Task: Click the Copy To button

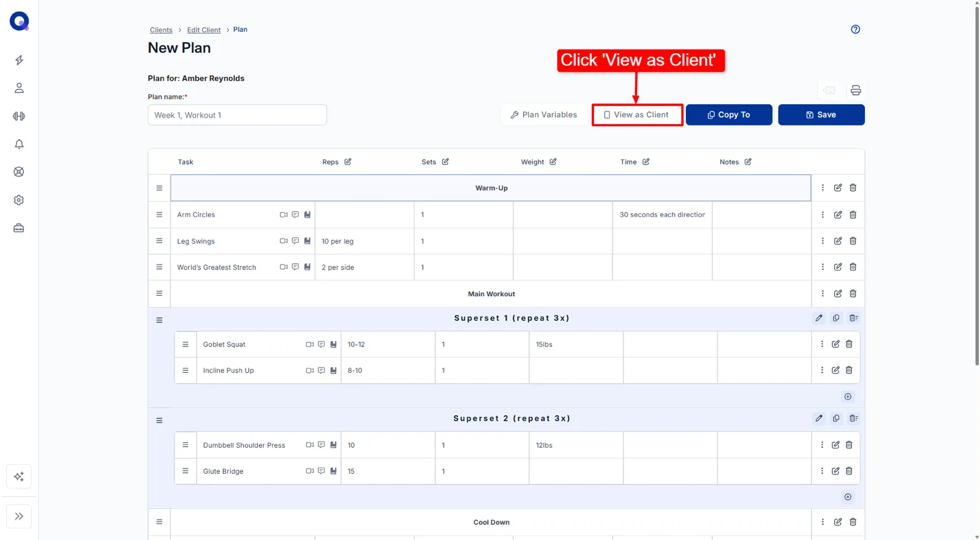Action: [x=729, y=114]
